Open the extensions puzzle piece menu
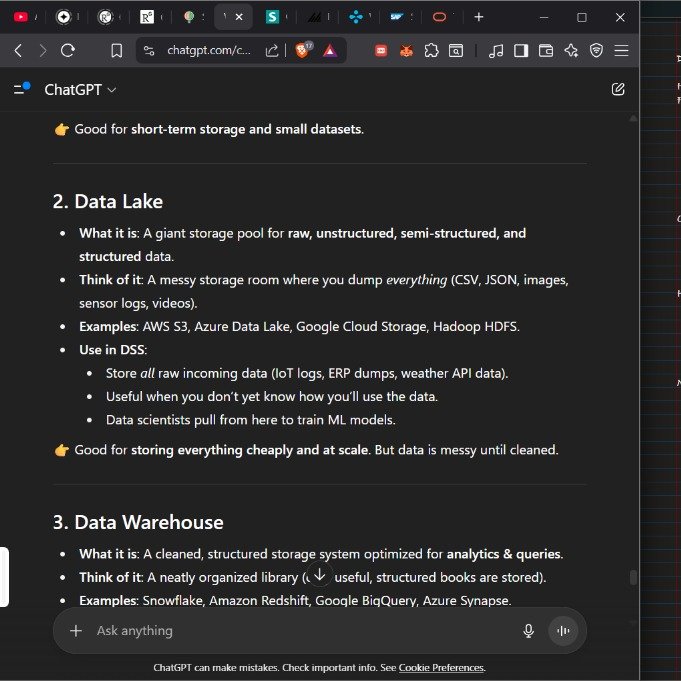The height and width of the screenshot is (681, 681). point(431,50)
